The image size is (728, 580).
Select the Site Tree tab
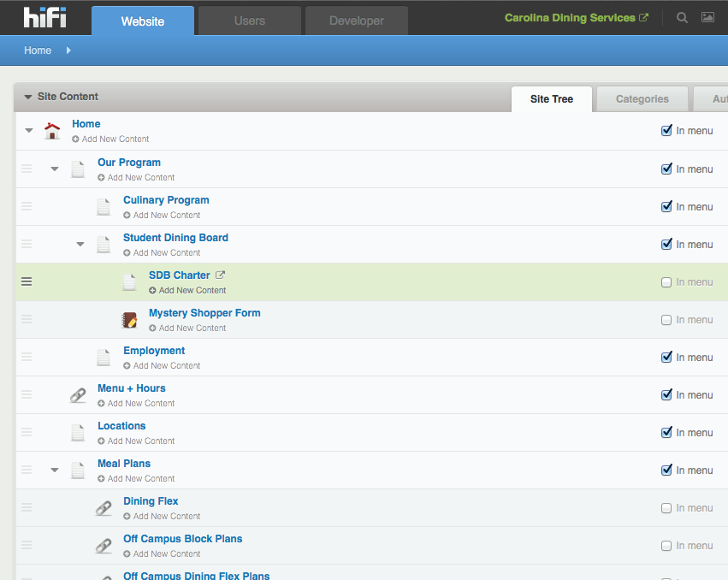pos(552,99)
